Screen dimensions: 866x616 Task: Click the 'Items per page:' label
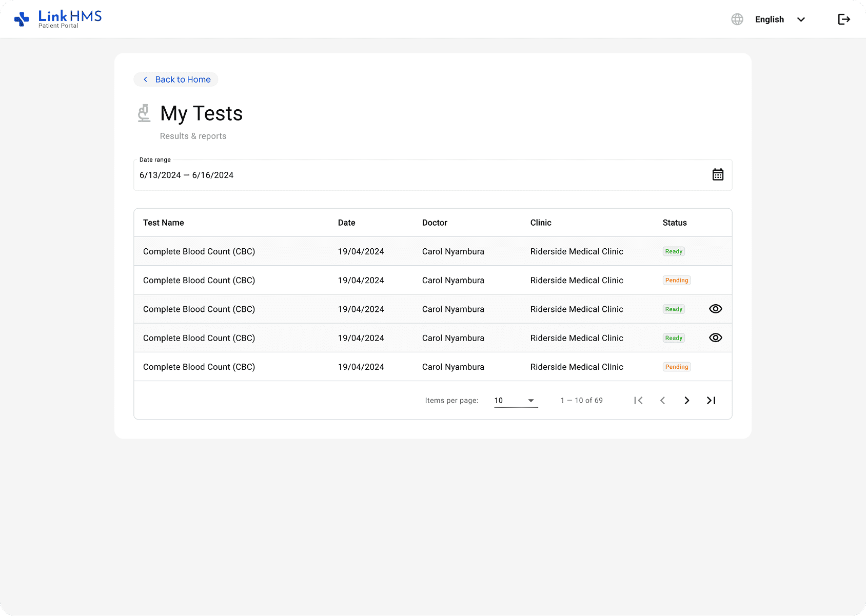click(451, 401)
